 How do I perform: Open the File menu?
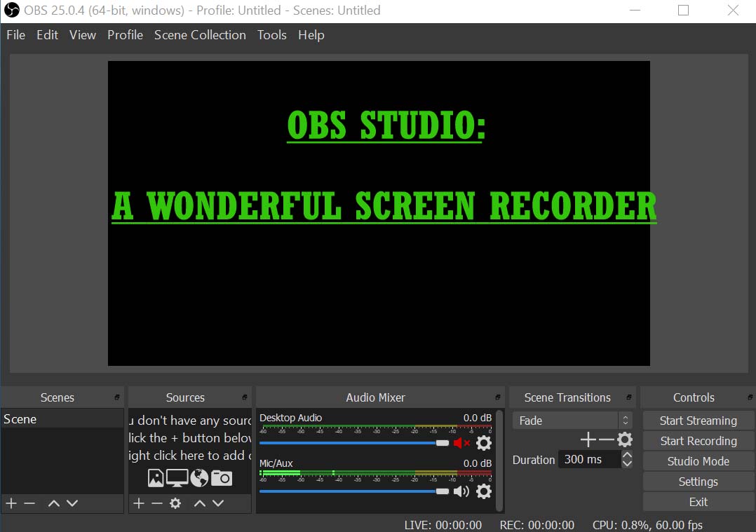[16, 35]
